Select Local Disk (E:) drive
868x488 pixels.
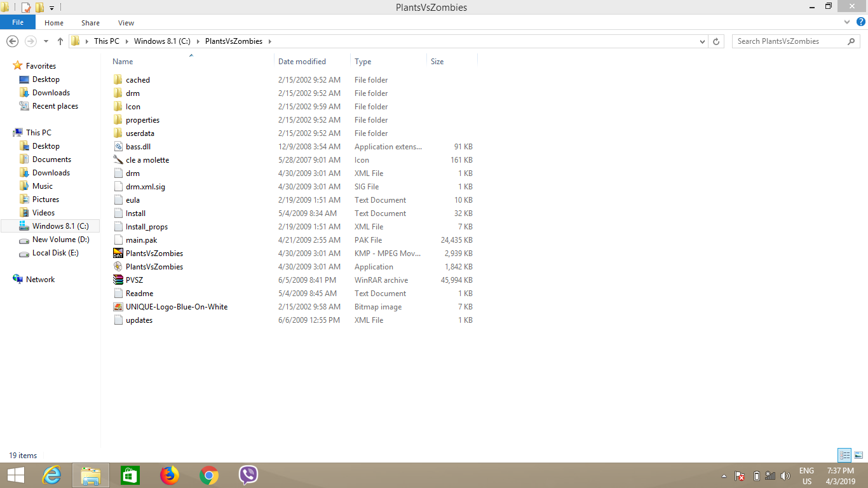click(x=55, y=253)
